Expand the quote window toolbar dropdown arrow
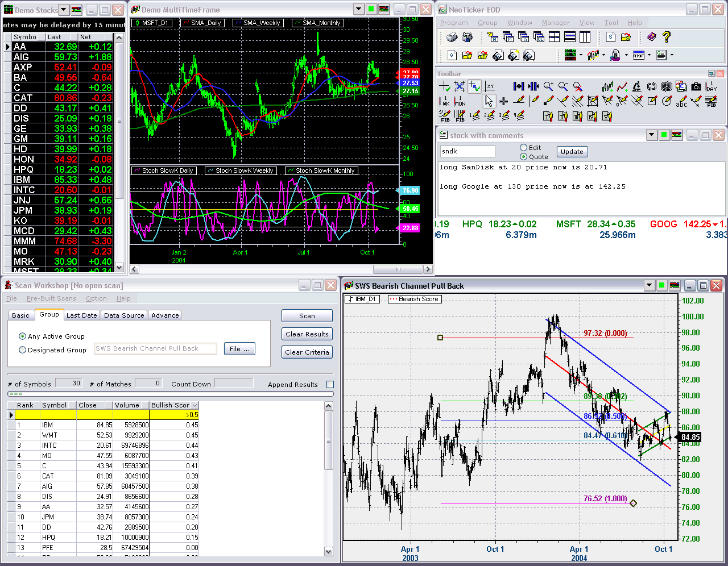728x566 pixels. coord(581,56)
